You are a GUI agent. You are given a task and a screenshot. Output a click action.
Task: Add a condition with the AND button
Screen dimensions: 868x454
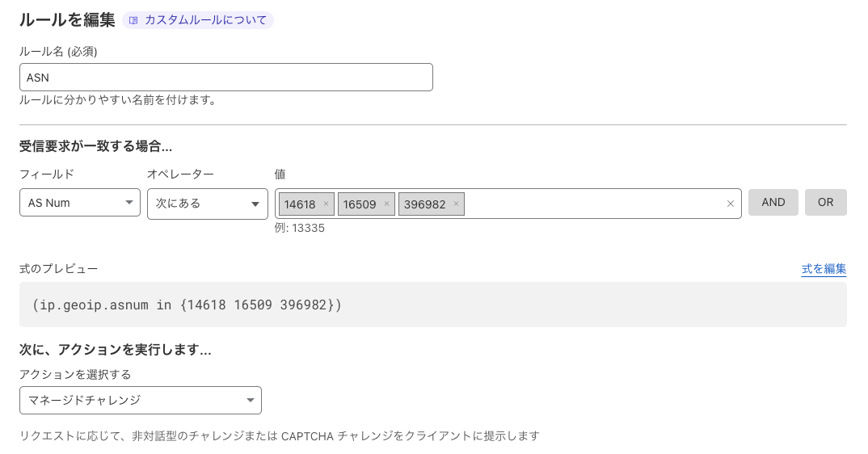(773, 202)
